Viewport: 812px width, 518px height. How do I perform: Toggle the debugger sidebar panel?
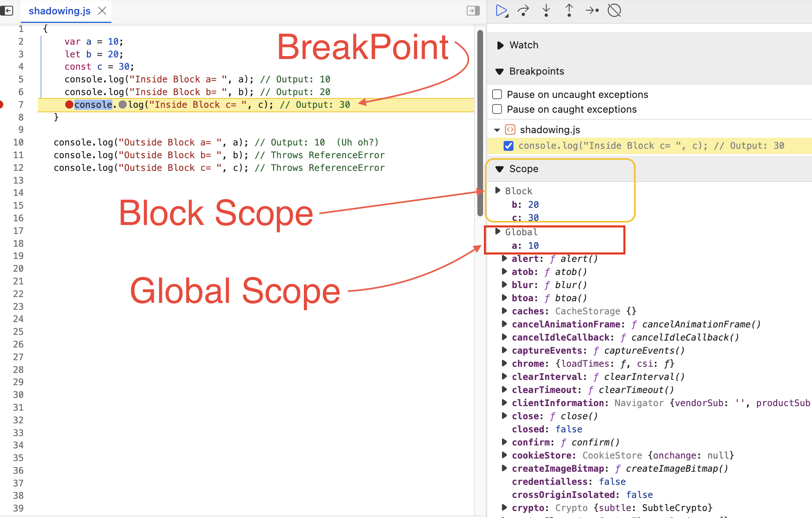473,11
